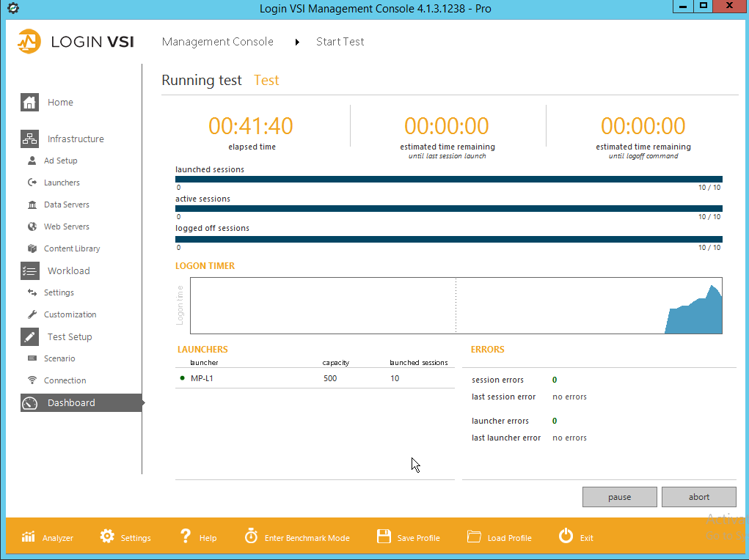Click the Analyzer chart icon
Image resolution: width=749 pixels, height=560 pixels.
coord(28,537)
